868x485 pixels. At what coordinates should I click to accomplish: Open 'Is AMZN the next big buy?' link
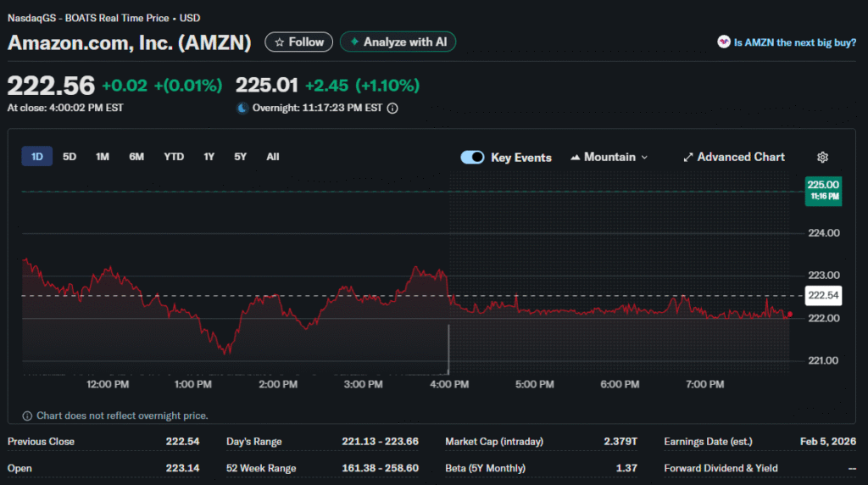(x=794, y=42)
